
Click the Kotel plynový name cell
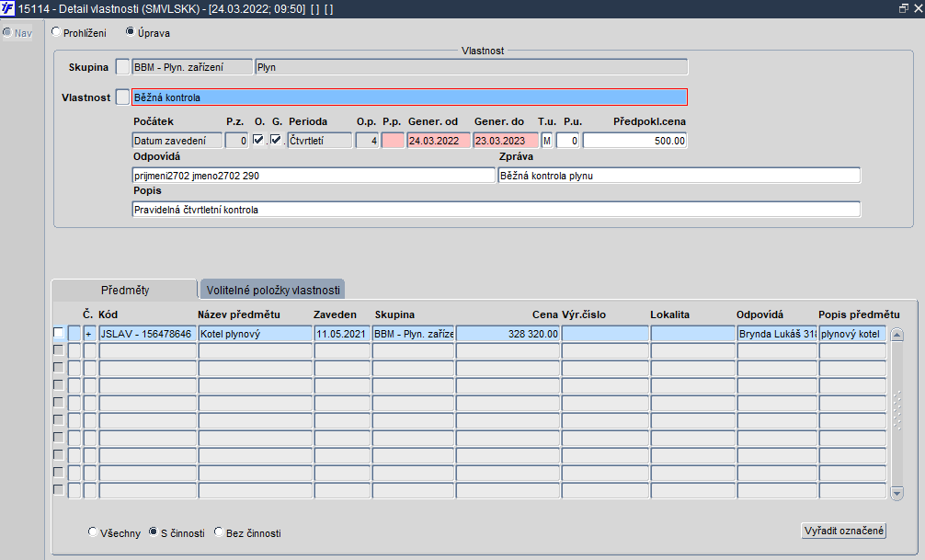pos(256,334)
